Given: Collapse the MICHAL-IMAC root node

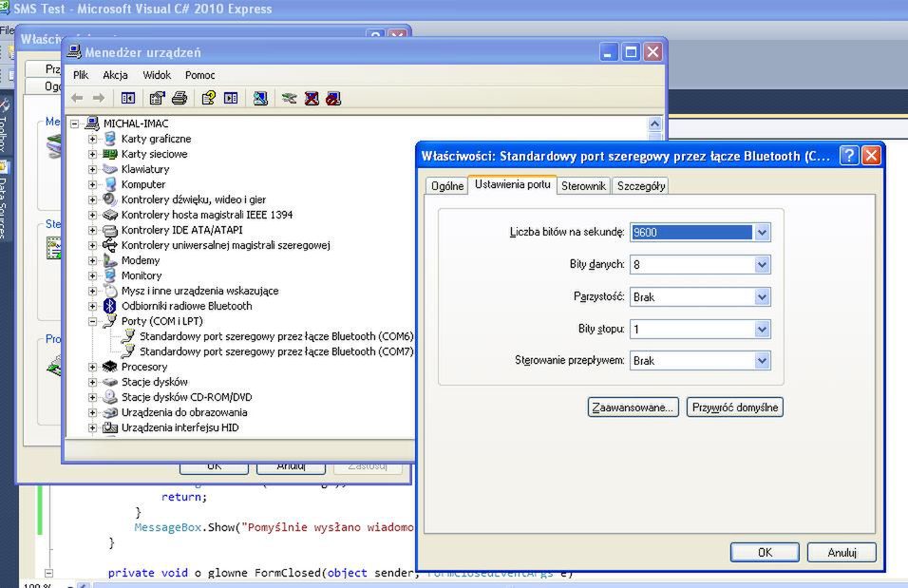Looking at the screenshot, I should tap(75, 123).
